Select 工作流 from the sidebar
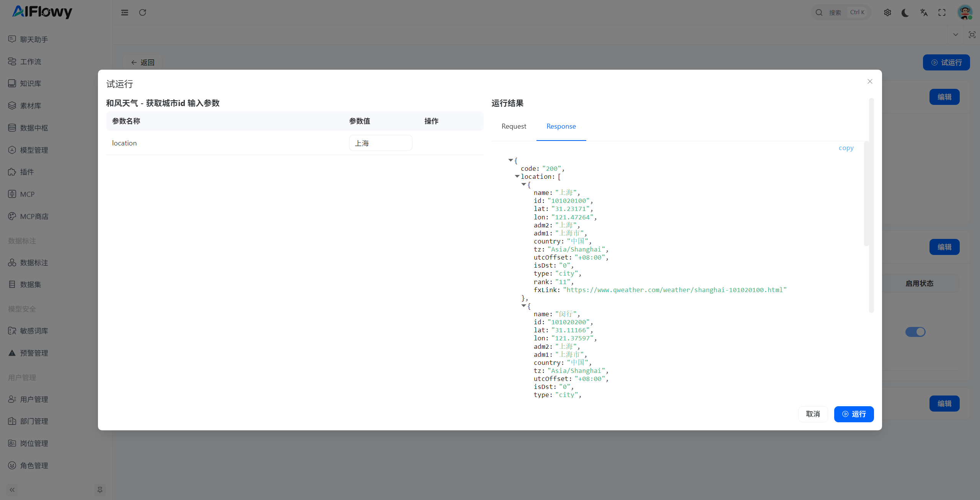This screenshot has width=980, height=500. point(31,61)
